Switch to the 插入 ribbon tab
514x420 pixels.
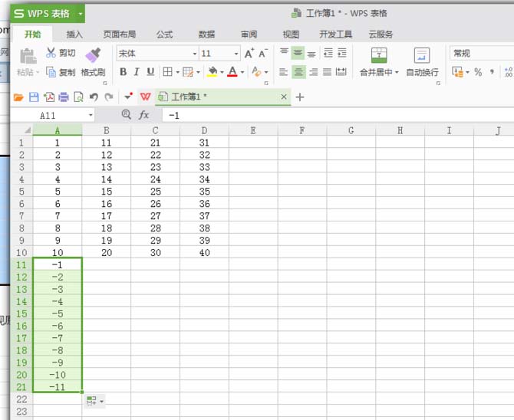[x=74, y=34]
